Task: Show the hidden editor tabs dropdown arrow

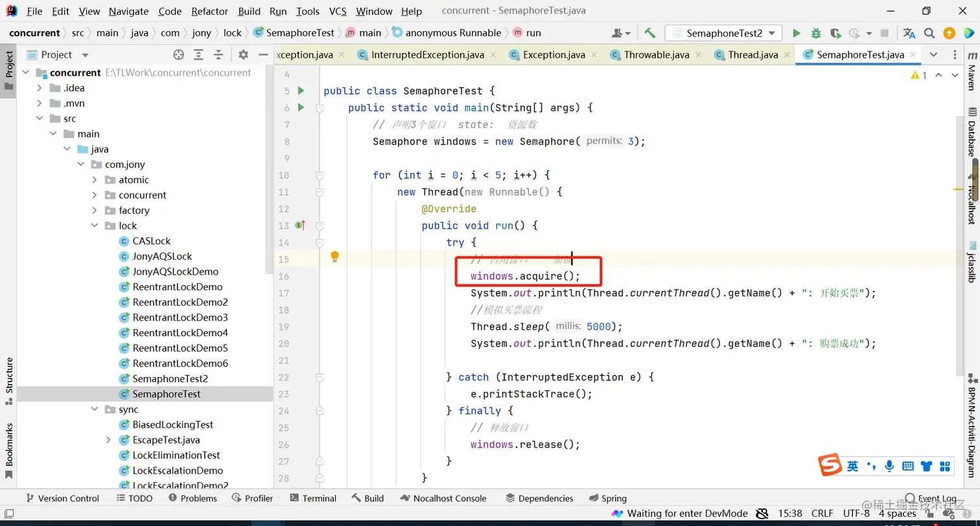Action: click(933, 54)
